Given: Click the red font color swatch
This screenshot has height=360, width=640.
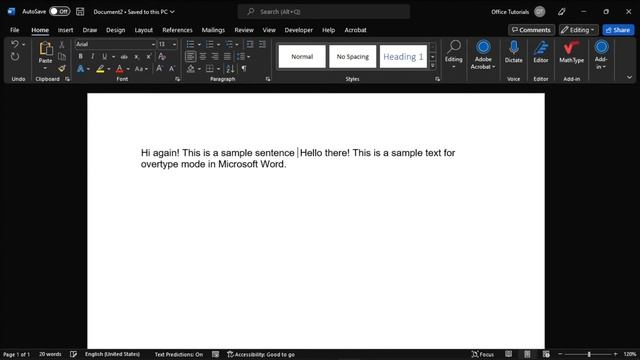Looking at the screenshot, I should click(120, 69).
